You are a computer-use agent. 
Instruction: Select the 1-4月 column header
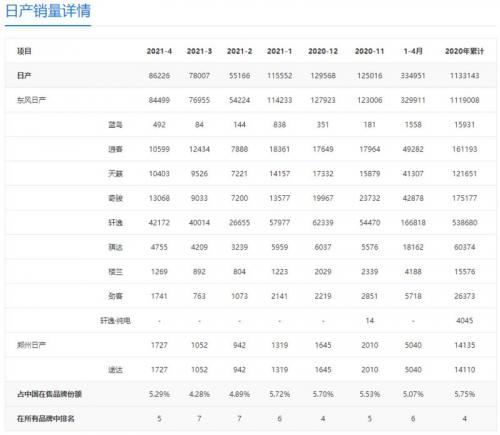[413, 51]
